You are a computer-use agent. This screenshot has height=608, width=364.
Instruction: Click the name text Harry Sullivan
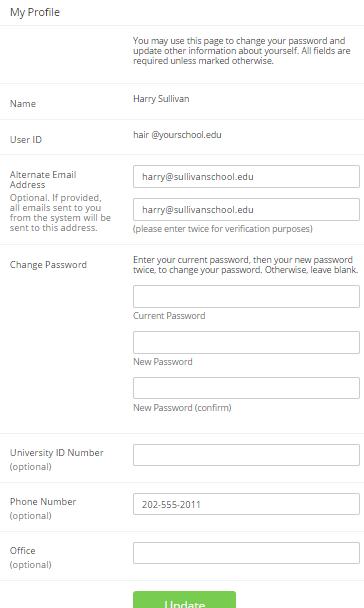coord(161,99)
